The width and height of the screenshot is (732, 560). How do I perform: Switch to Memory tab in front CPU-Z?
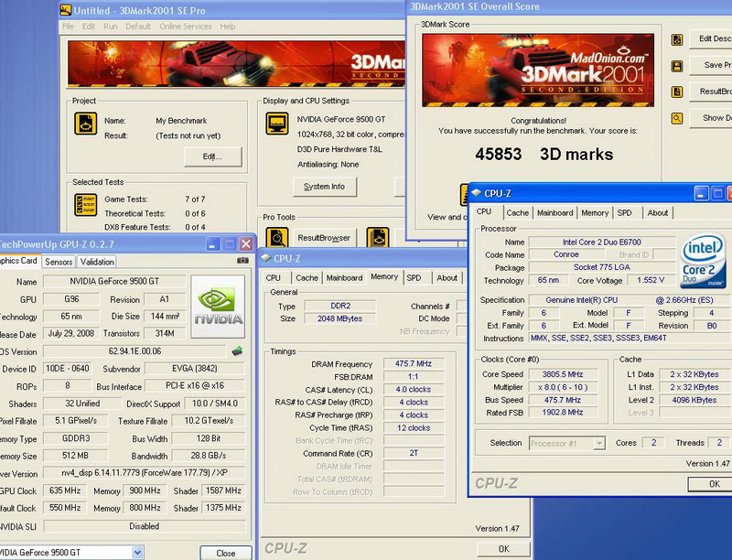(x=595, y=213)
